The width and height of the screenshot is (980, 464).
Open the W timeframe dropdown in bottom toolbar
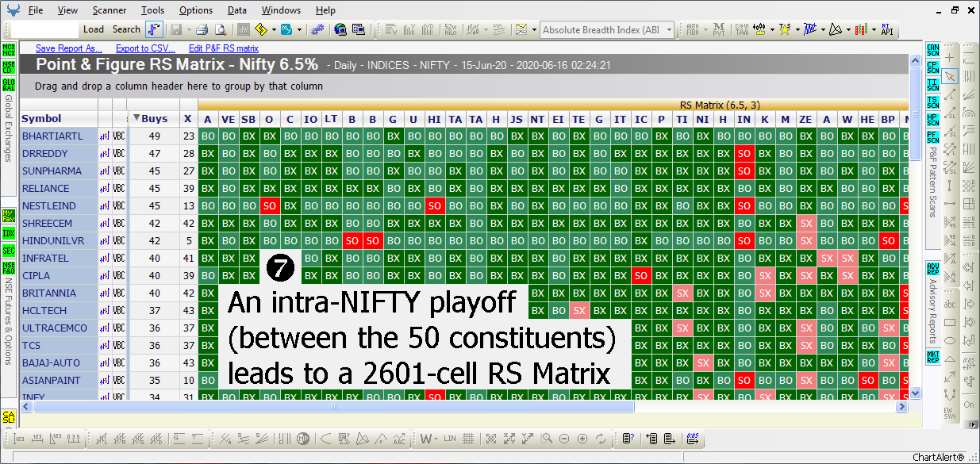tap(436, 438)
